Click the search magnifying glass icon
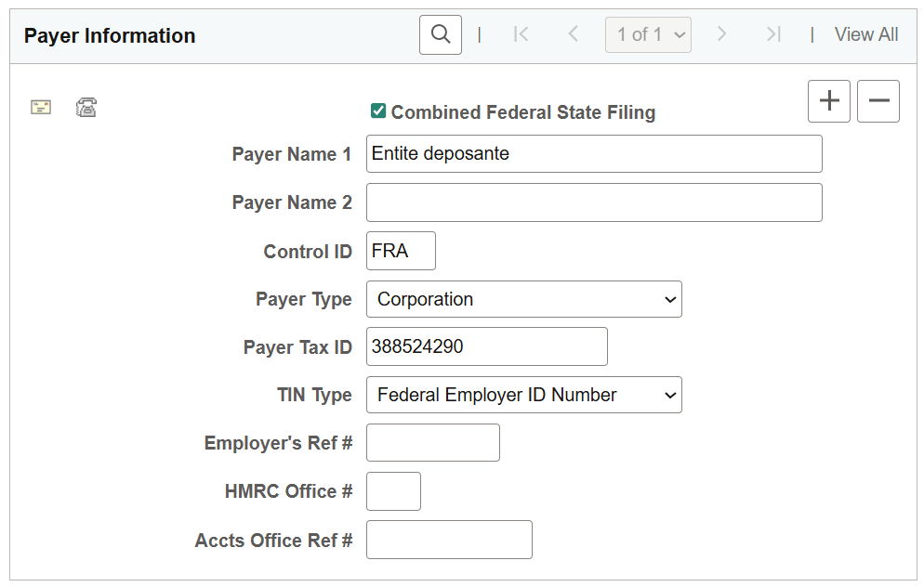This screenshot has height=587, width=924. [x=440, y=34]
